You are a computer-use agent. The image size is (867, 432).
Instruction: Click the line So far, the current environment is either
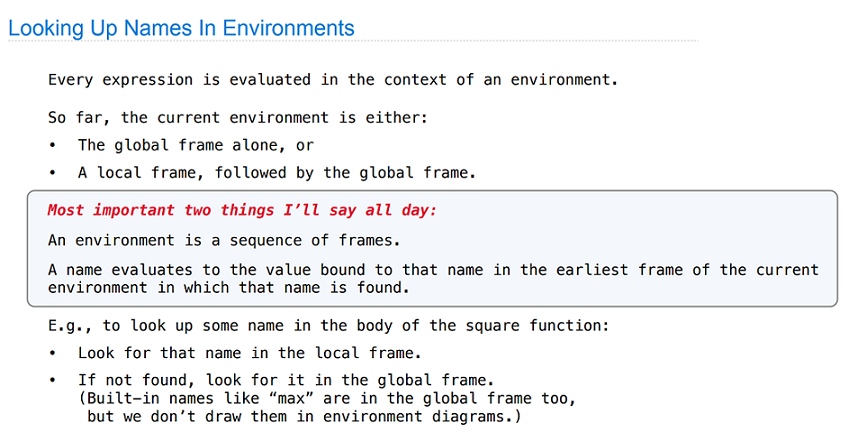pyautogui.click(x=238, y=118)
